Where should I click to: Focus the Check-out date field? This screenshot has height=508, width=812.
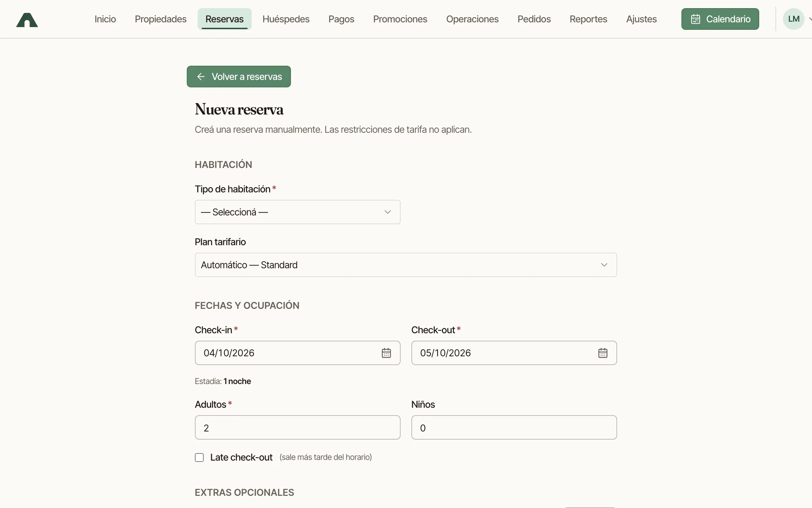click(x=514, y=353)
